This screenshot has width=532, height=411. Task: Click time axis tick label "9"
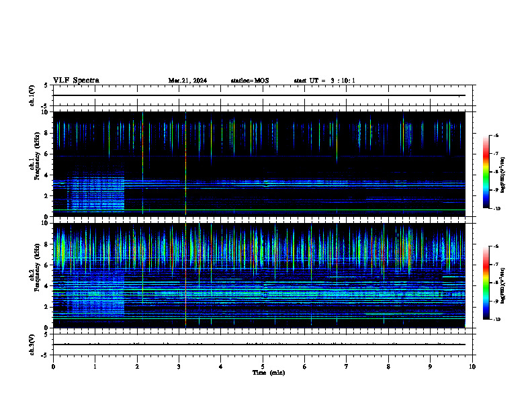430,367
